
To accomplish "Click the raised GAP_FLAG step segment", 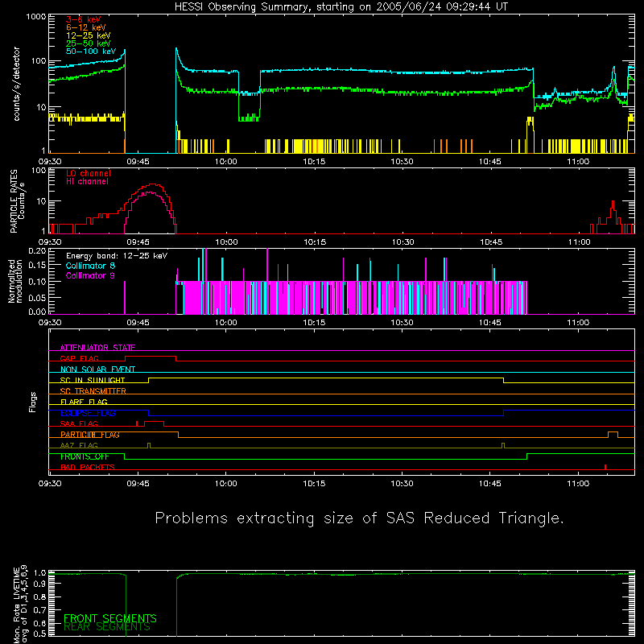I will (151, 356).
